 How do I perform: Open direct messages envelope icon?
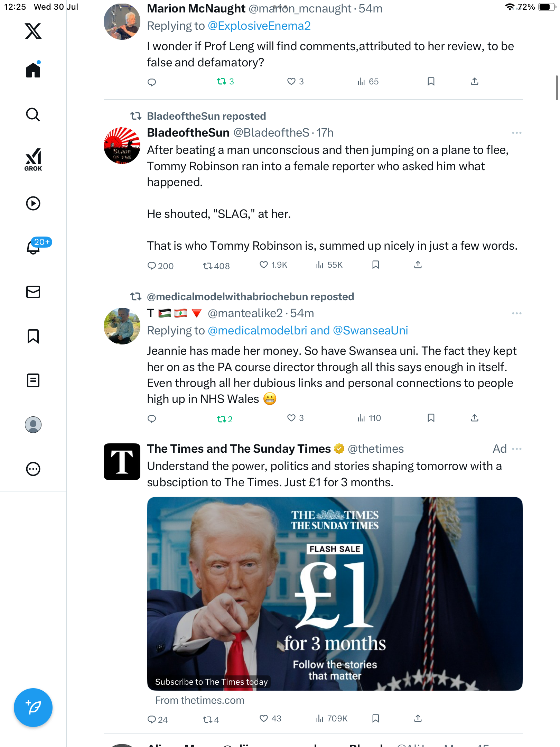(33, 292)
